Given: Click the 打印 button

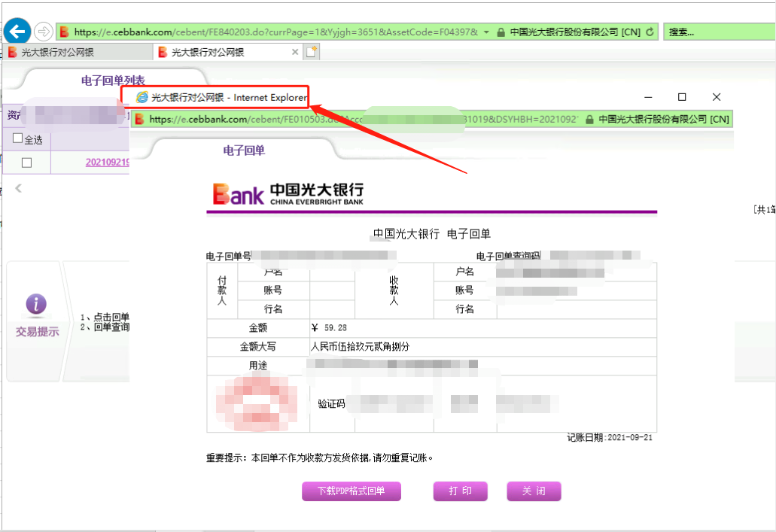Looking at the screenshot, I should 460,491.
